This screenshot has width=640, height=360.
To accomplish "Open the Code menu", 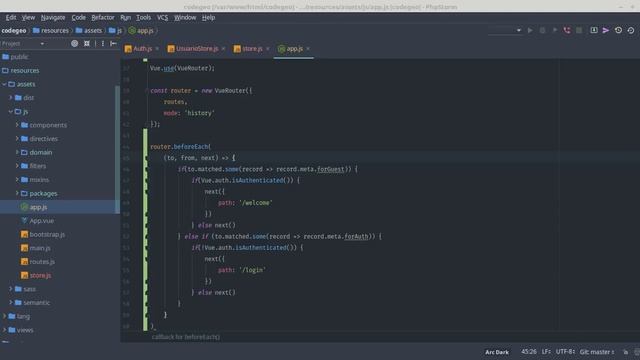I will point(79,18).
